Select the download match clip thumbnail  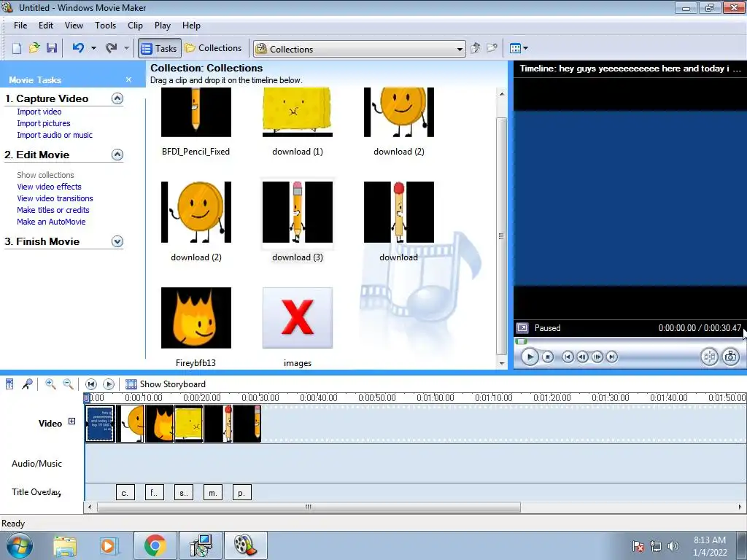[399, 212]
